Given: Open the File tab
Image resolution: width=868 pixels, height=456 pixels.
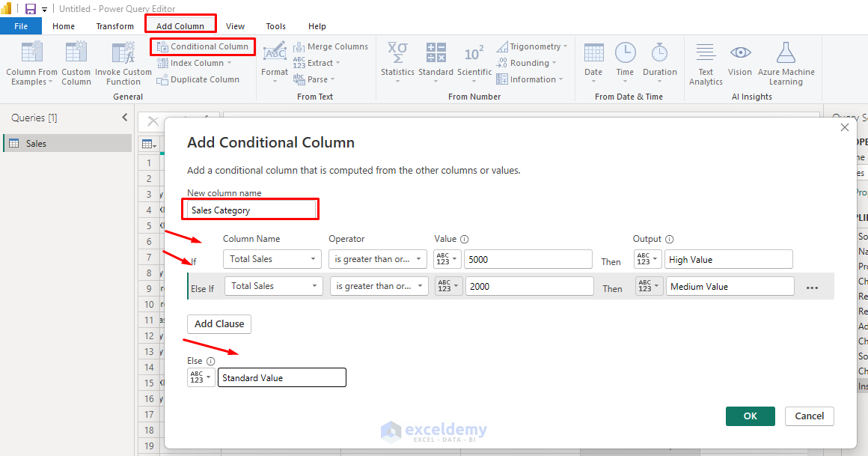Looking at the screenshot, I should (21, 26).
